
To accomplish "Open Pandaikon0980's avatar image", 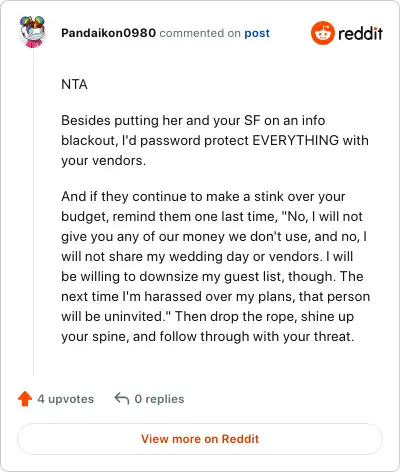I will pyautogui.click(x=33, y=32).
